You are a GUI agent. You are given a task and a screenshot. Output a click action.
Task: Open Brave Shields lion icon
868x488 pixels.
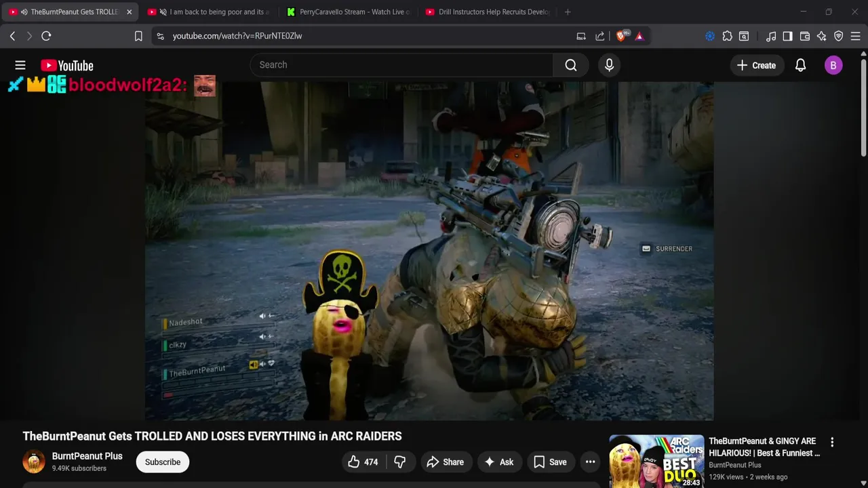(622, 36)
